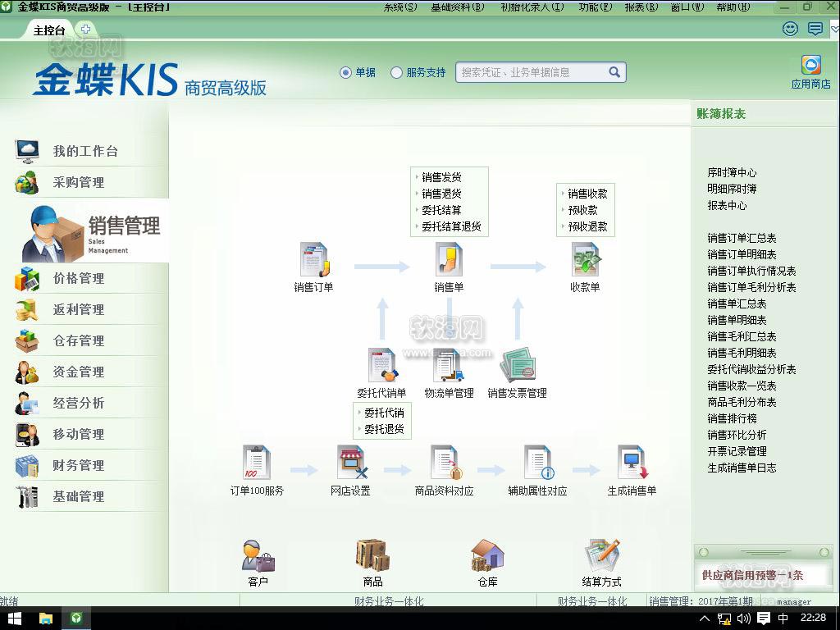Expand 仓存管理 module in sidebar

tap(79, 340)
